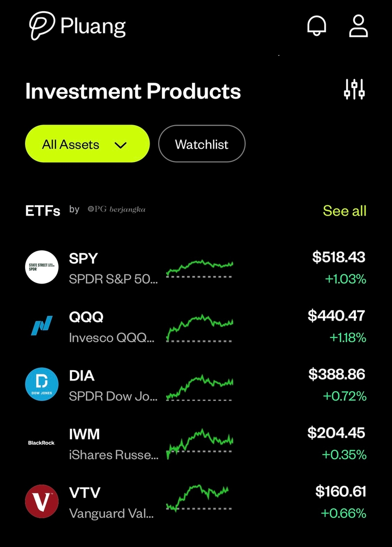This screenshot has height=547, width=392.
Task: Tap State Street SPDR logo for SPY
Action: tap(42, 267)
